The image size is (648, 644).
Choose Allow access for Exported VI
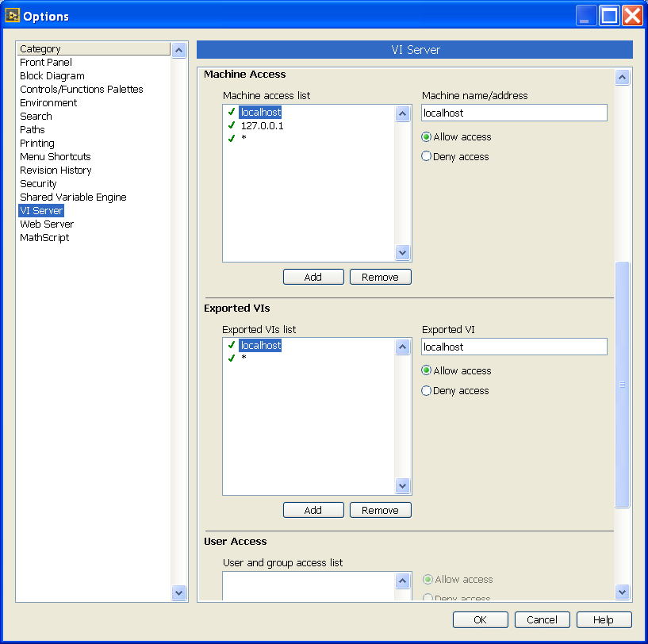[x=427, y=371]
